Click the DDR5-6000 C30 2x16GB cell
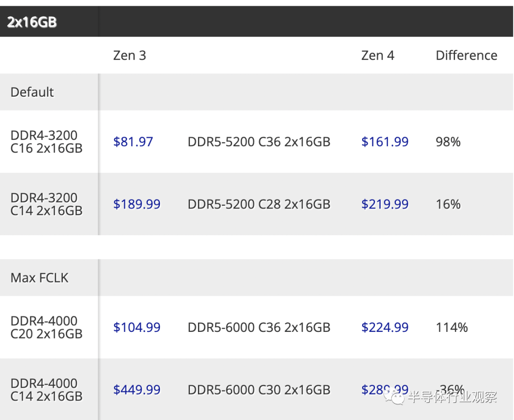The height and width of the screenshot is (420, 514). click(259, 390)
